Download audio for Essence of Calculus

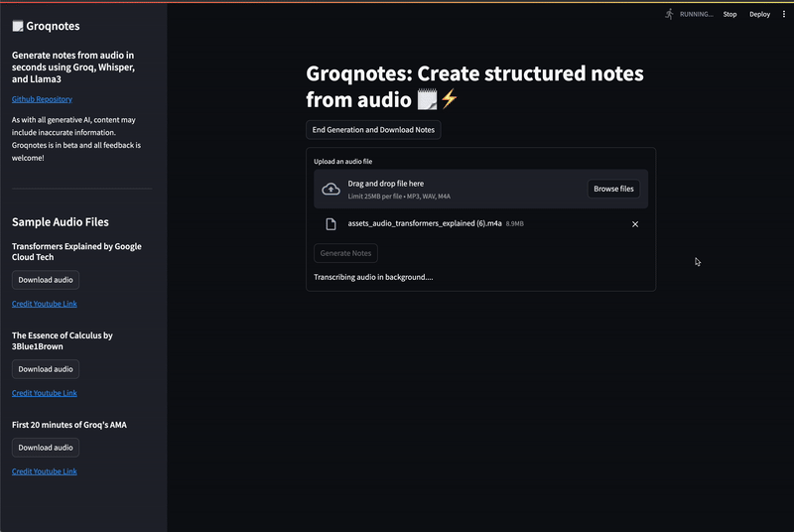pyautogui.click(x=46, y=369)
